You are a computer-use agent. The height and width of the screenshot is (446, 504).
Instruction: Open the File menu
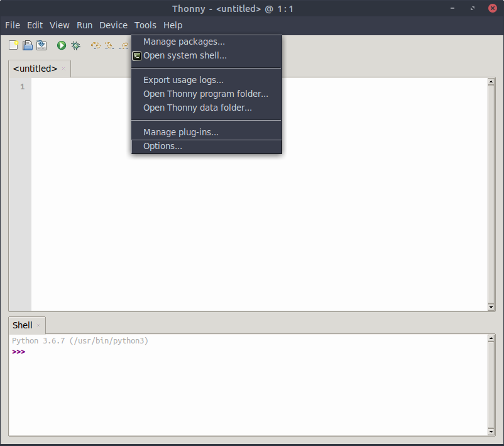[x=13, y=25]
